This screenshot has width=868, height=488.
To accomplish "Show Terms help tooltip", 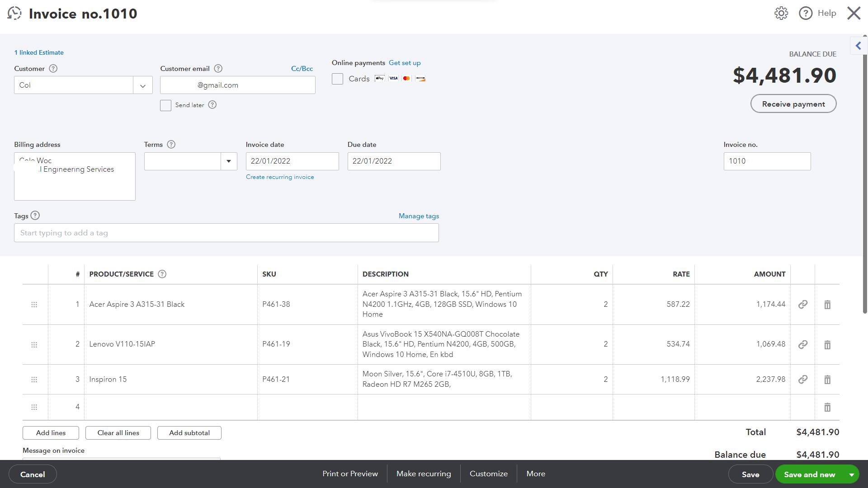I will tap(171, 145).
